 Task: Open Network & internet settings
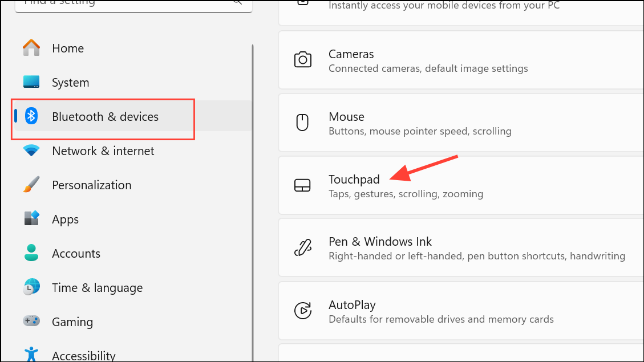coord(132,151)
